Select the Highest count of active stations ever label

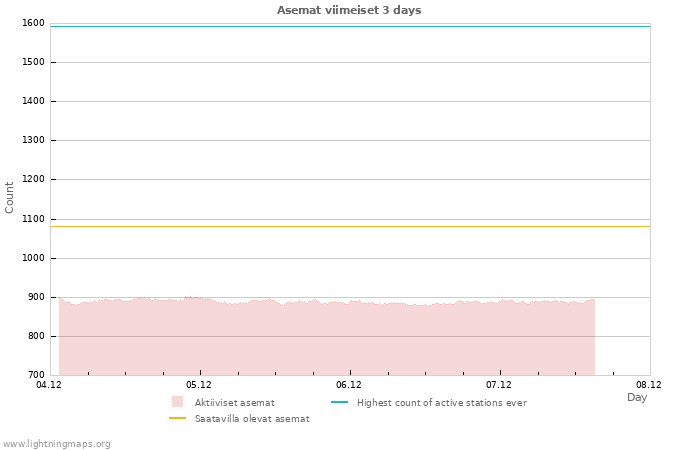point(441,403)
